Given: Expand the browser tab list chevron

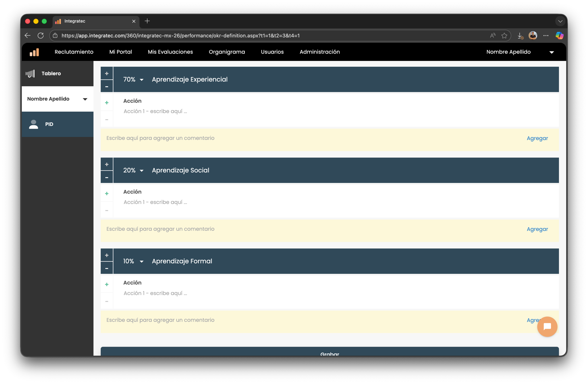Looking at the screenshot, I should (560, 21).
